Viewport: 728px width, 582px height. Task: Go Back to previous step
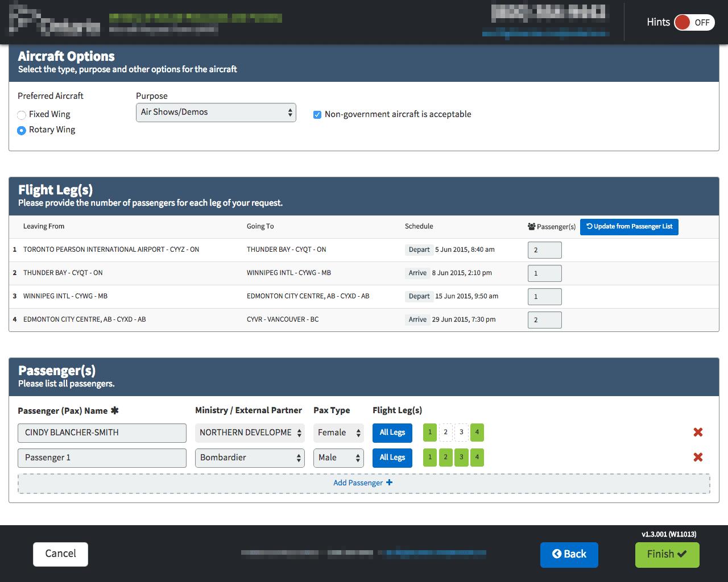[569, 555]
